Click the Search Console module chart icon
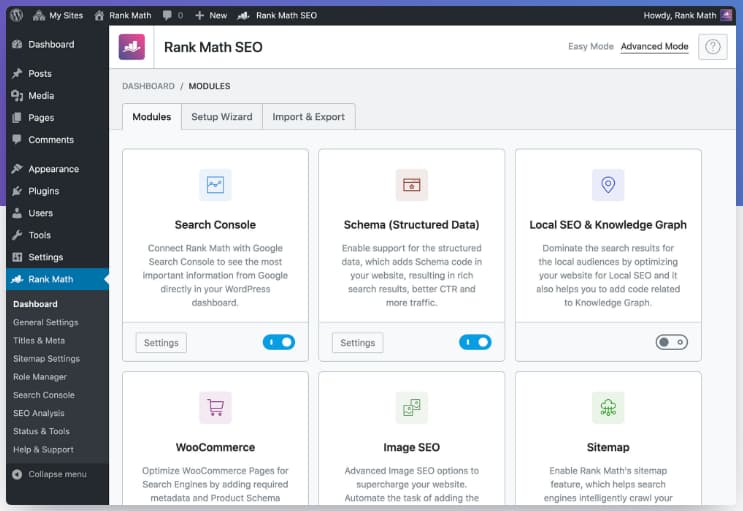The width and height of the screenshot is (743, 511). coord(215,185)
